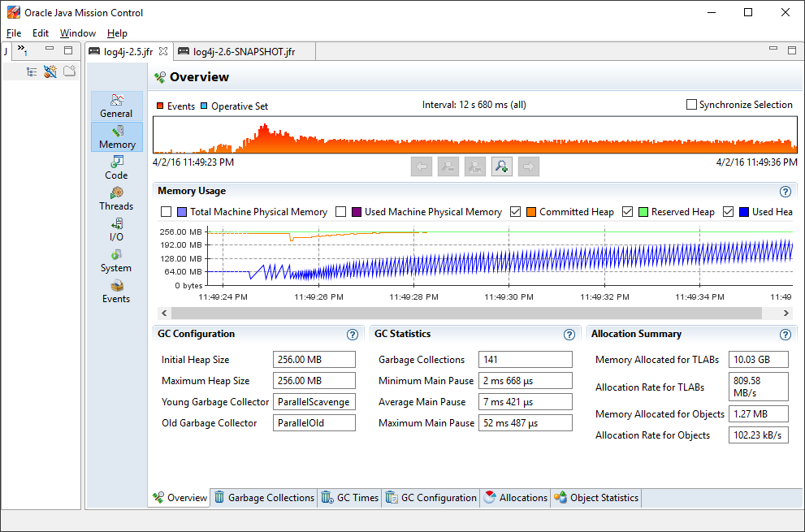Select the Threads tab group

coord(116,199)
